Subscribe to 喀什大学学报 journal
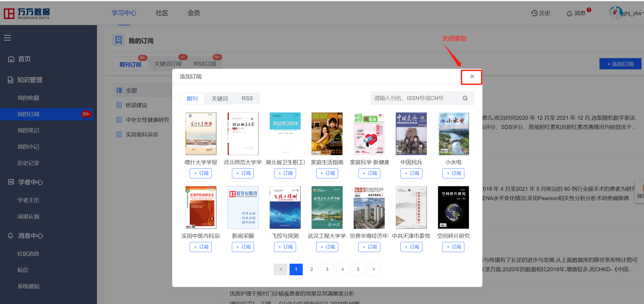The height and width of the screenshot is (304, 644). 201,173
